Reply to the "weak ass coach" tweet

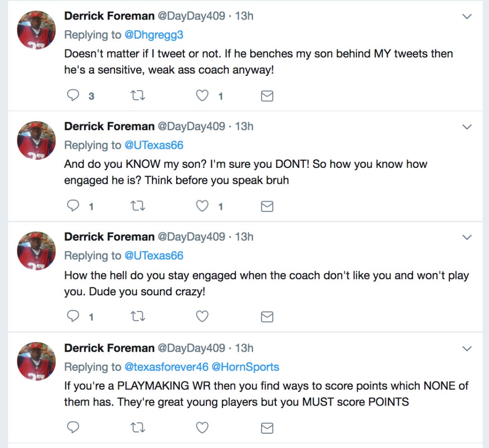click(73, 95)
